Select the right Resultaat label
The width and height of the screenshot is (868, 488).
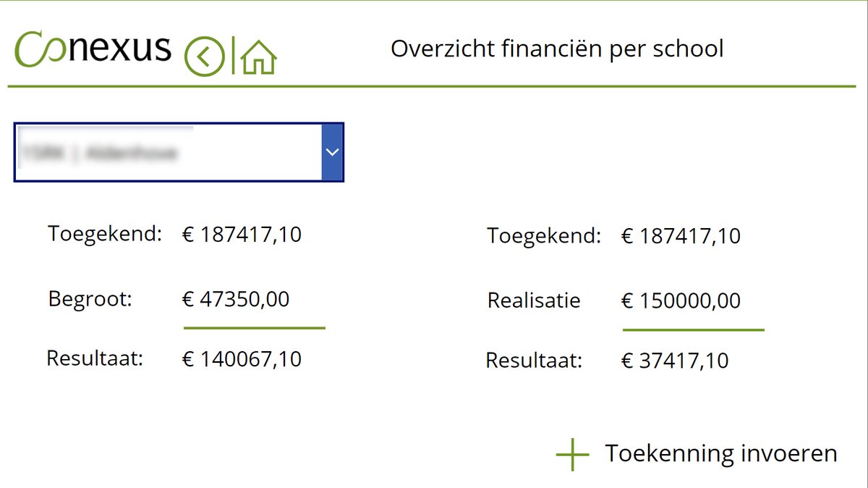(534, 360)
